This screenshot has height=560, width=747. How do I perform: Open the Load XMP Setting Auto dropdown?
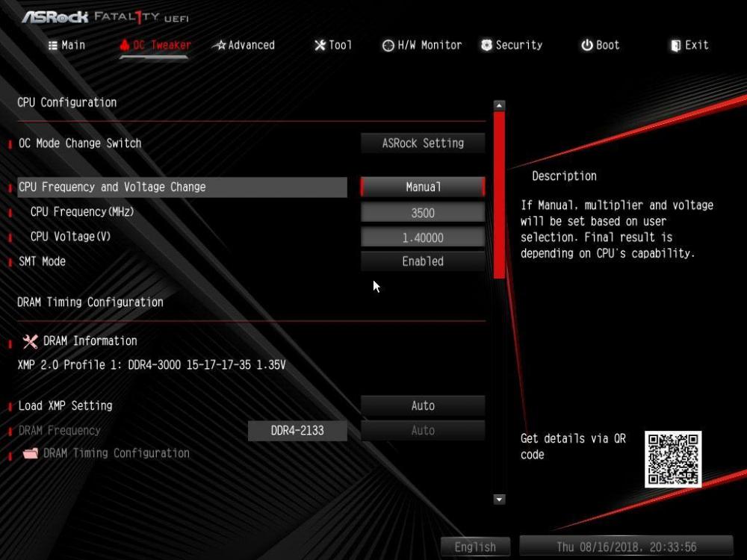422,405
